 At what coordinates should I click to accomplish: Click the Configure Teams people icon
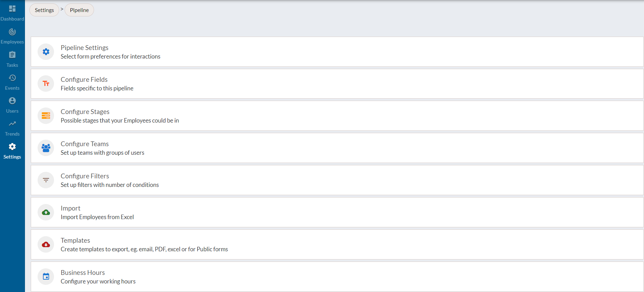coord(46,148)
